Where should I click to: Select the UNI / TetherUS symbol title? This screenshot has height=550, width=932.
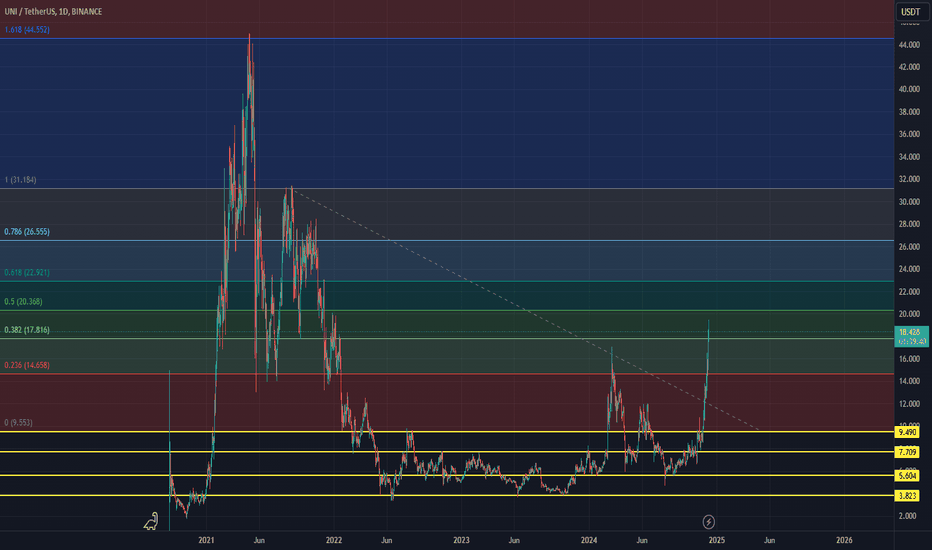pos(53,11)
